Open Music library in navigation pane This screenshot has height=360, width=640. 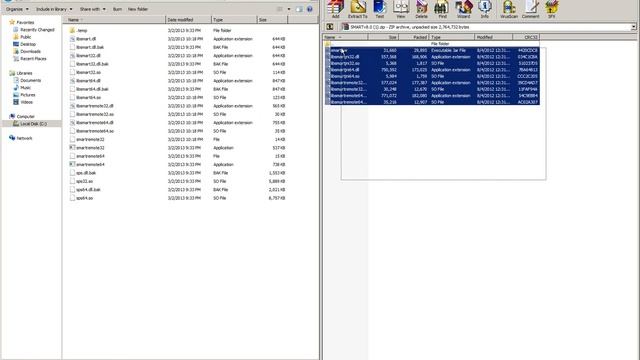coord(22,88)
